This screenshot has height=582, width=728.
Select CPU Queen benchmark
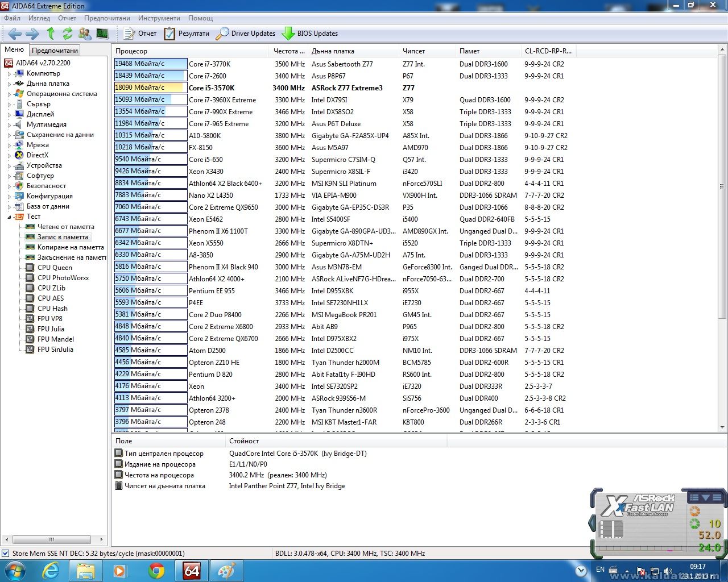tap(55, 268)
